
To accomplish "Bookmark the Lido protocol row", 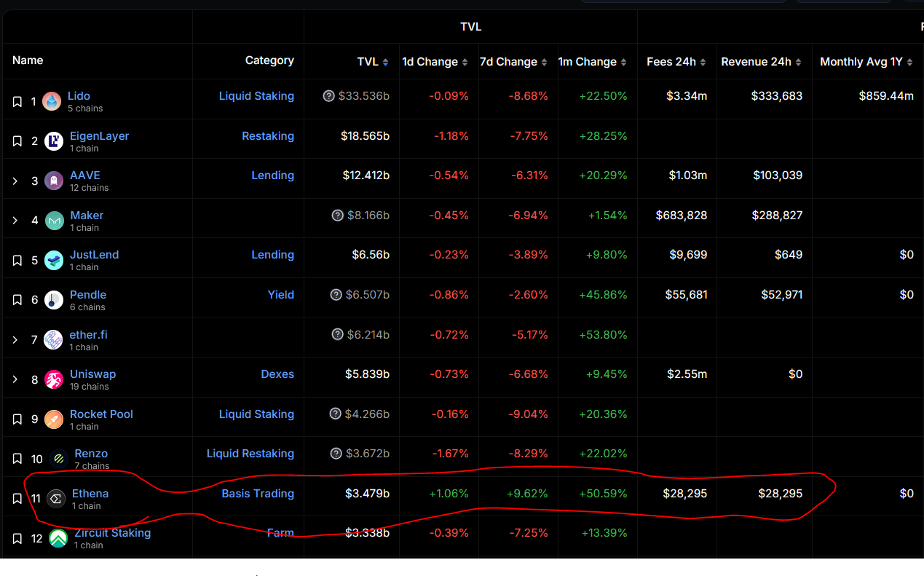I will (17, 102).
